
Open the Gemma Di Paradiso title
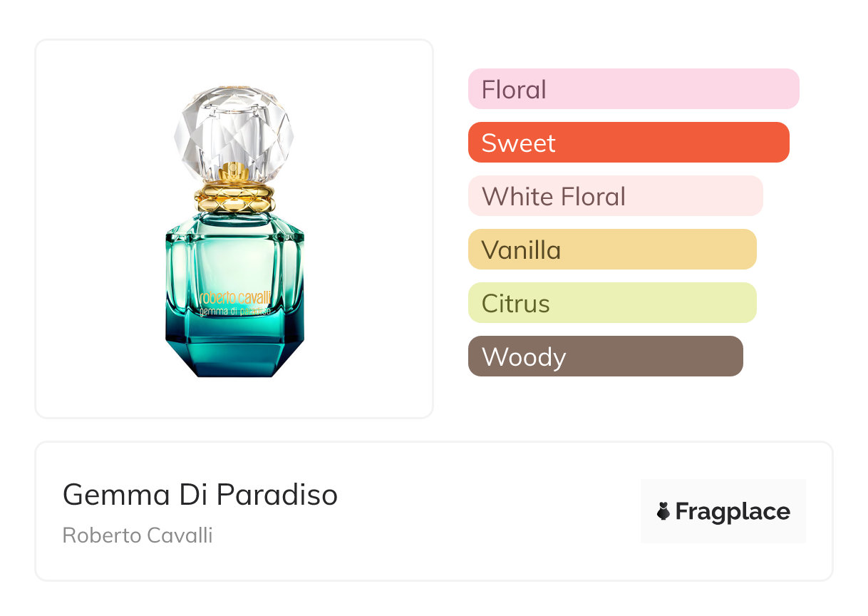pyautogui.click(x=200, y=494)
